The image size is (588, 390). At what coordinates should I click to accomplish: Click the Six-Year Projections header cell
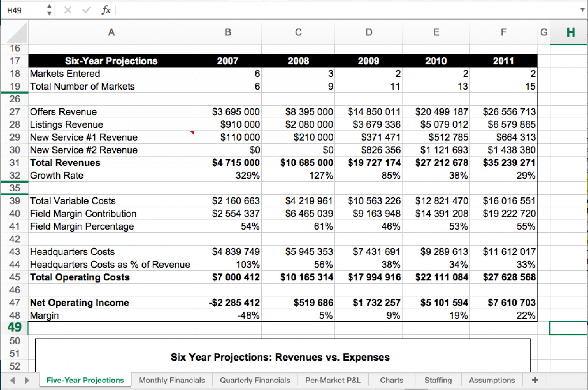pyautogui.click(x=111, y=61)
